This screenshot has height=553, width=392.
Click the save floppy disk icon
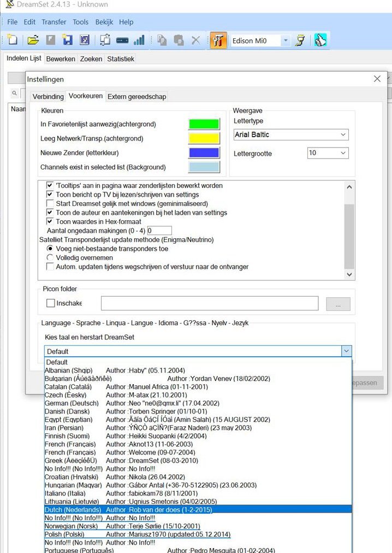pos(67,40)
